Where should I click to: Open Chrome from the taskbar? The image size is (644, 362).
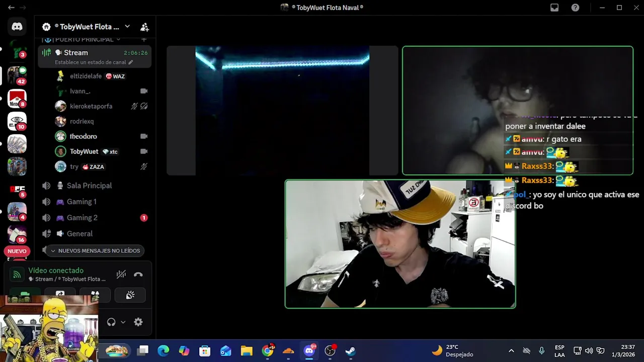(268, 350)
